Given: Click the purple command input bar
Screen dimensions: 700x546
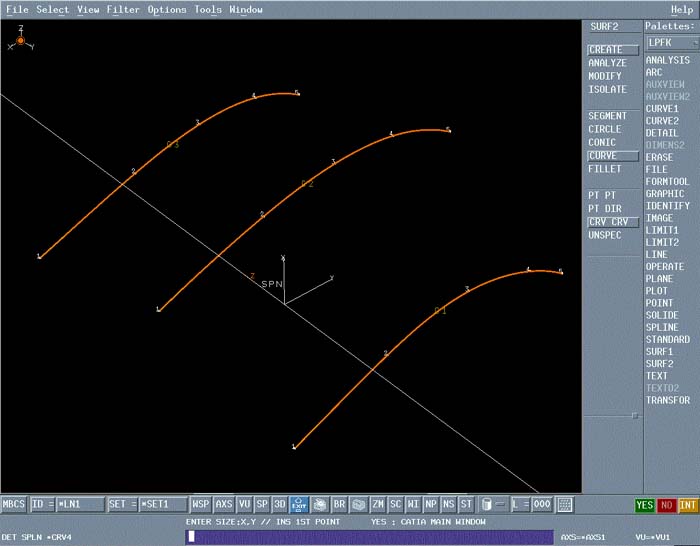Looking at the screenshot, I should coord(369,537).
